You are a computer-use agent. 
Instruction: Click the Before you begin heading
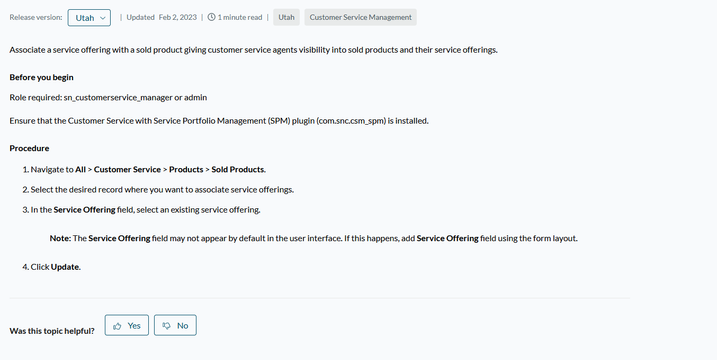42,77
